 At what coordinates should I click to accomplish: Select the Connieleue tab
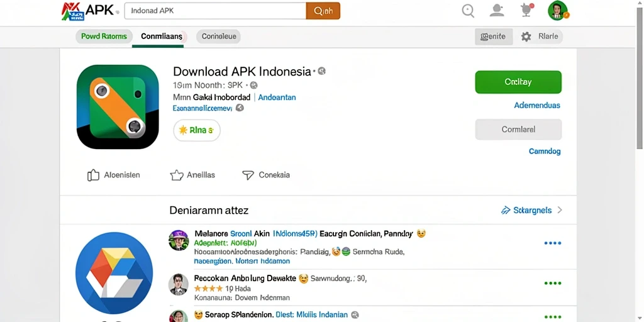tap(218, 36)
